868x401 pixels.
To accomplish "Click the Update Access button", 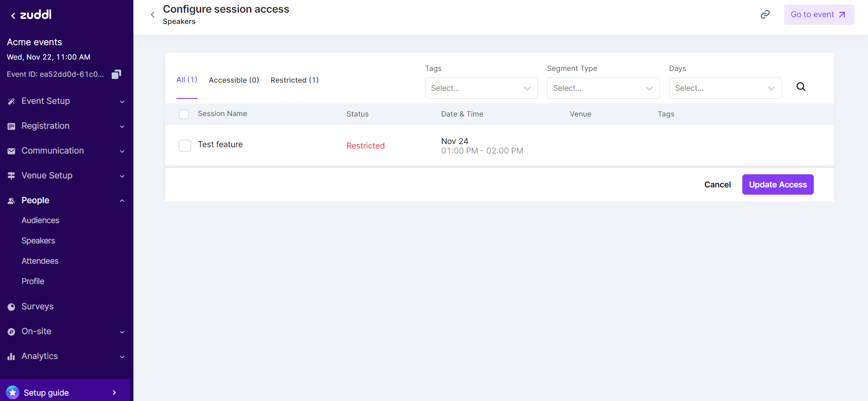I will point(778,185).
